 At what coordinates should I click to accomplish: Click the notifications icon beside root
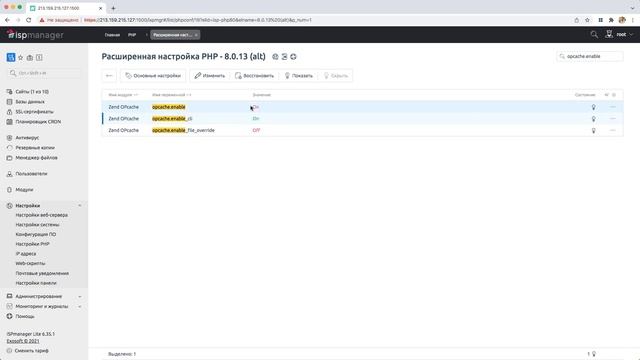[x=609, y=34]
